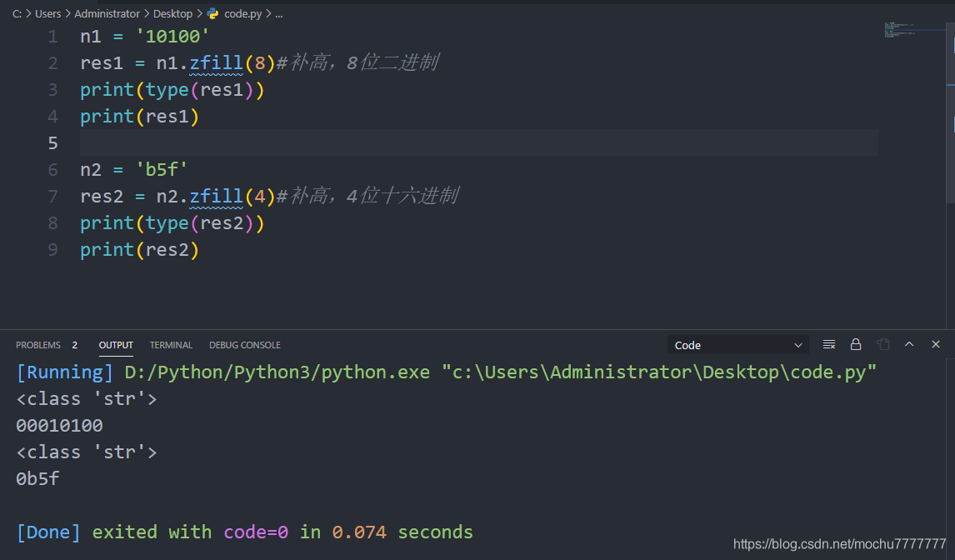Open the Code output channel dropdown
The width and height of the screenshot is (955, 560).
coord(738,346)
